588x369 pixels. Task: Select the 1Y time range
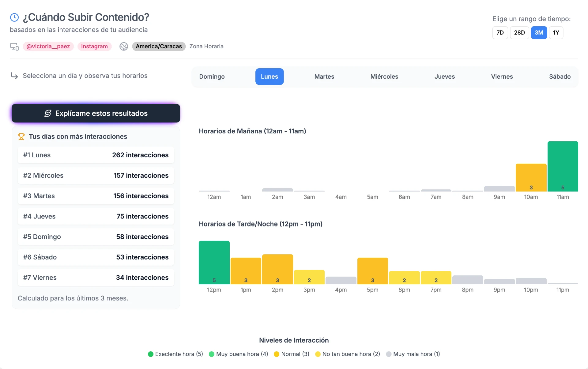coord(556,33)
